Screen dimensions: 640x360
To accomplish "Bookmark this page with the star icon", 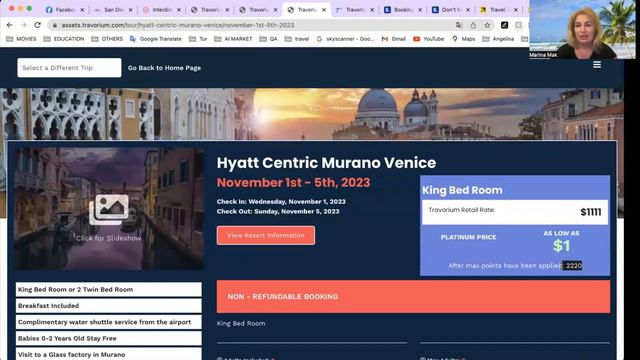I will [487, 25].
